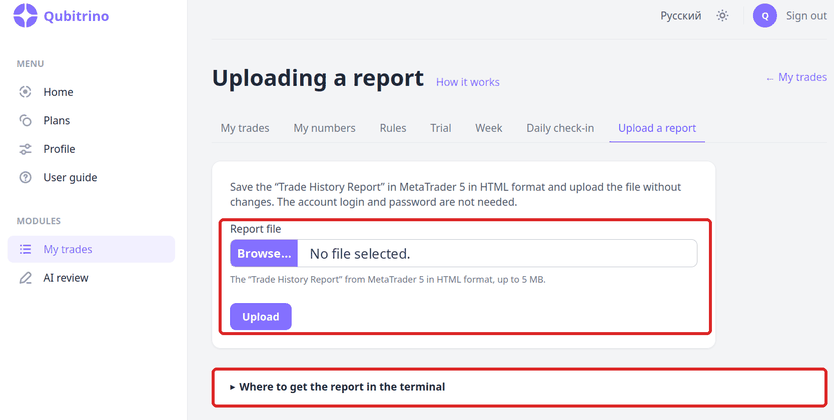The height and width of the screenshot is (420, 834).
Task: Open the How it works link
Action: (x=468, y=82)
